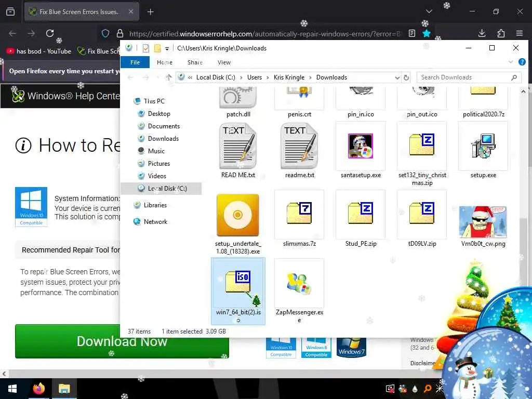Reload page in Firefox
The image size is (532, 399).
50,33
